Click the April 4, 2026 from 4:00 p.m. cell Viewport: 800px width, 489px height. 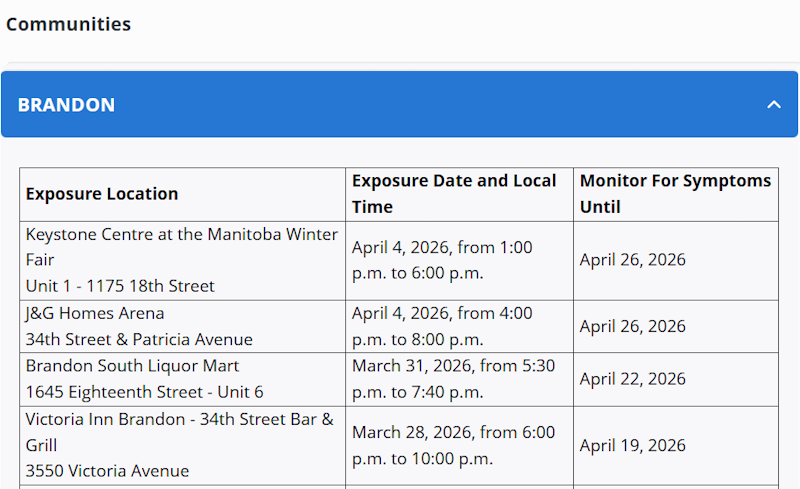tap(459, 327)
